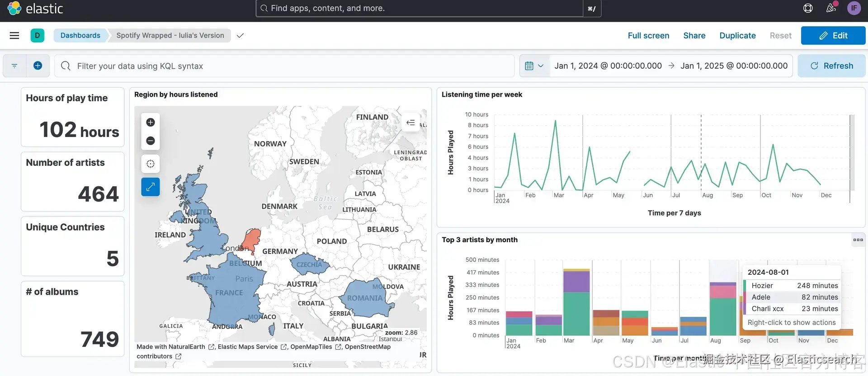This screenshot has height=376, width=868.
Task: Zoom out on the region map
Action: (x=151, y=141)
